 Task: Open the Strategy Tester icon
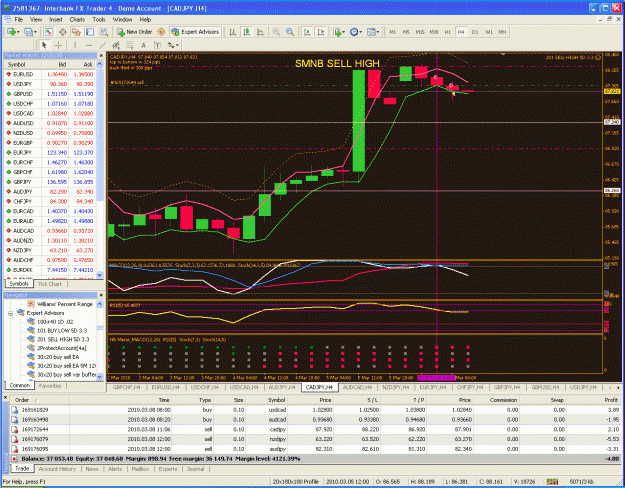click(104, 32)
